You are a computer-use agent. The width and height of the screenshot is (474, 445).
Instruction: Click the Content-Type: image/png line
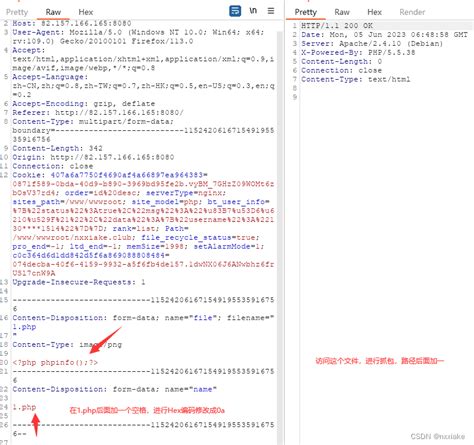(67, 345)
